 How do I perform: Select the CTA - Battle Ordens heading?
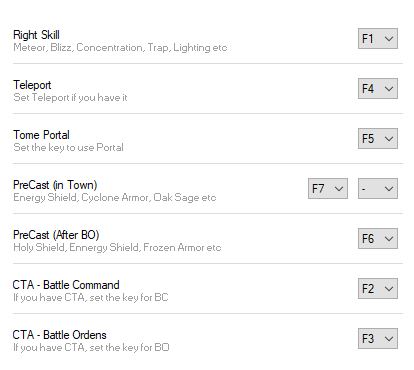point(59,335)
